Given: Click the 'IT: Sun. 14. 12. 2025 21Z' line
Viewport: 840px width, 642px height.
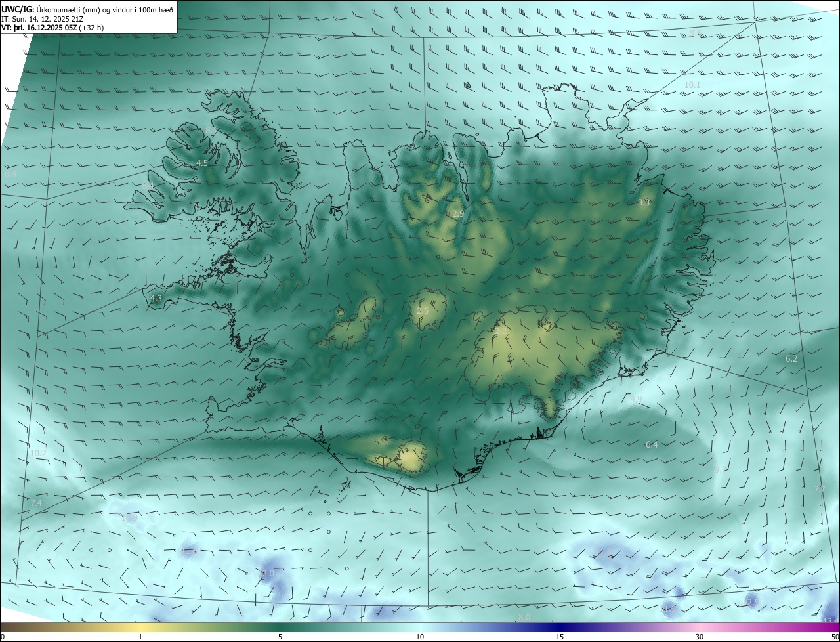Looking at the screenshot, I should click(43, 19).
